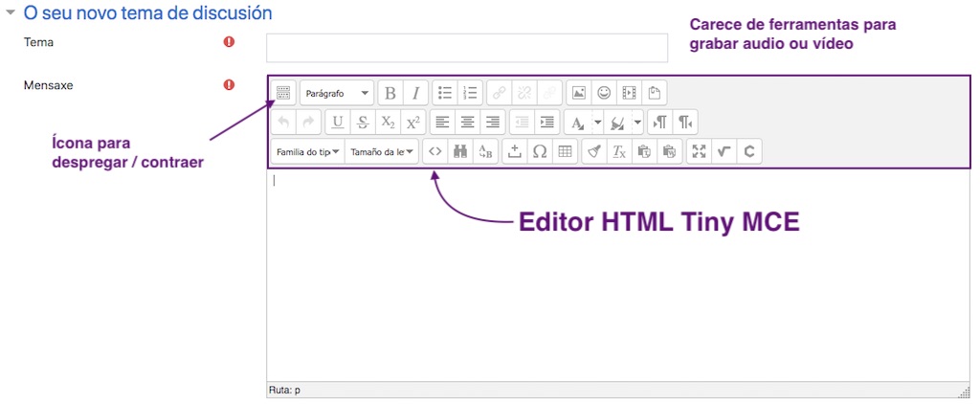This screenshot has width=980, height=404.
Task: Collapse 'O seu novo tema de discusión' section
Action: coord(10,12)
